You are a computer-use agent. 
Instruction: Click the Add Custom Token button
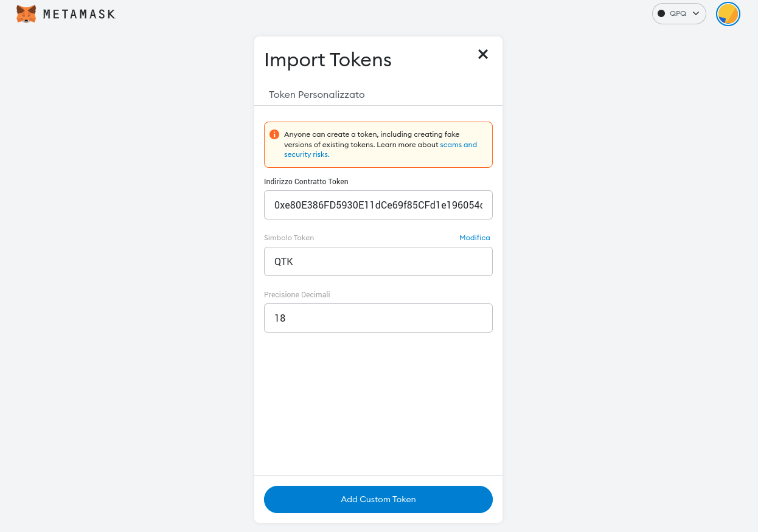[x=378, y=499]
